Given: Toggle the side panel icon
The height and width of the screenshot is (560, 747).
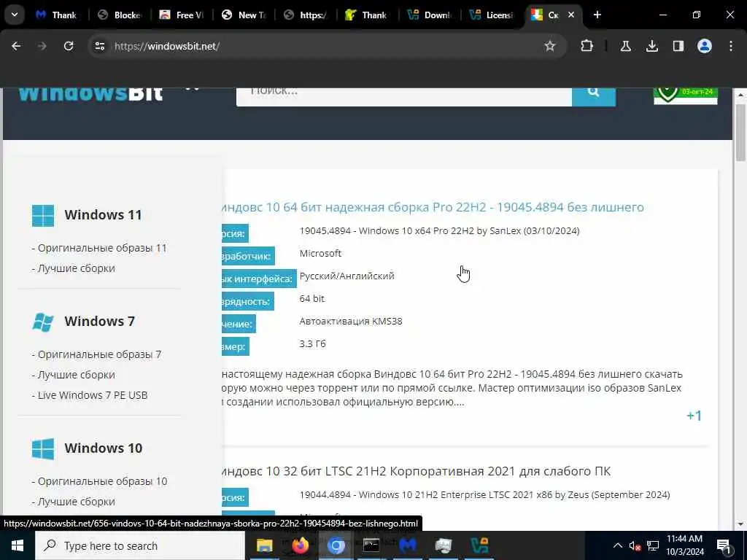Looking at the screenshot, I should pyautogui.click(x=678, y=46).
